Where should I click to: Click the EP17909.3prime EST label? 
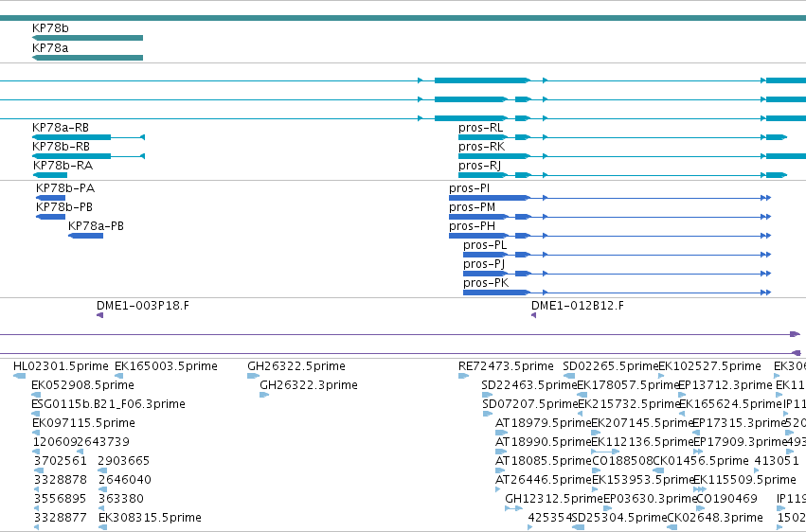(741, 442)
